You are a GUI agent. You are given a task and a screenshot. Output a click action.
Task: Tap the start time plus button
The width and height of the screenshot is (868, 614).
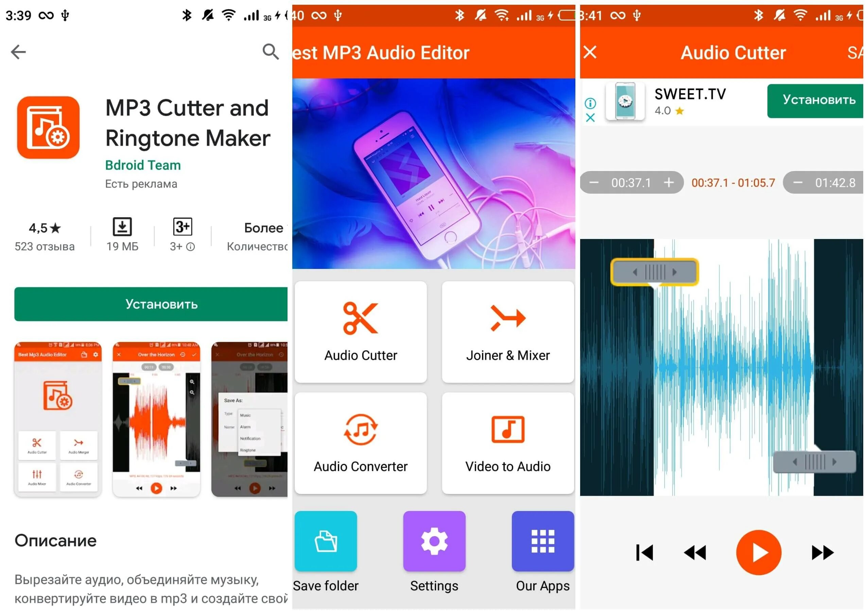[x=666, y=183]
